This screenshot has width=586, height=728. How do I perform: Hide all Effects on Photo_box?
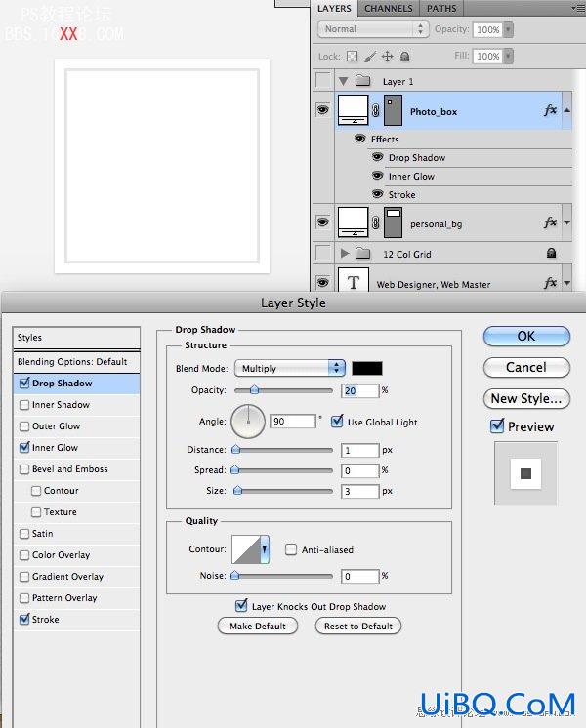click(359, 139)
